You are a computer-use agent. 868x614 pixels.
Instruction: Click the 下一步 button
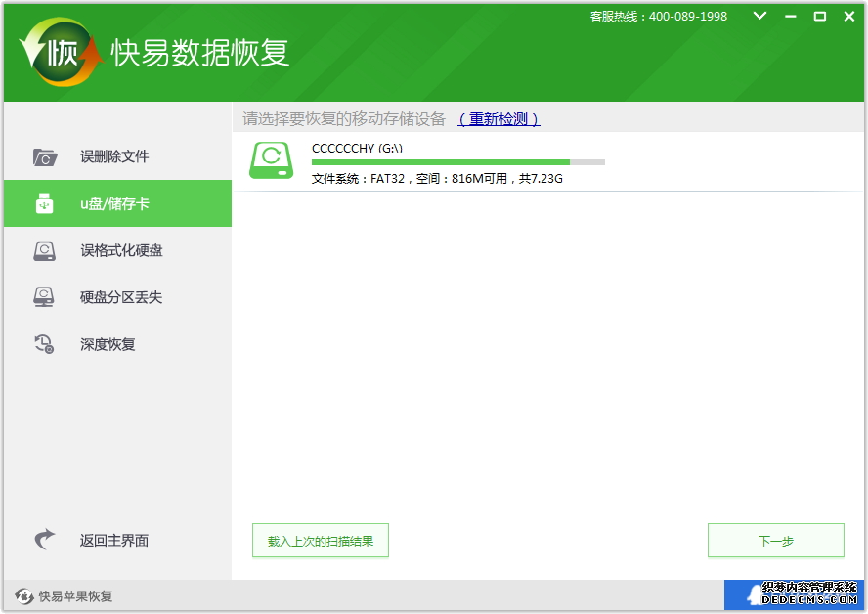[775, 541]
